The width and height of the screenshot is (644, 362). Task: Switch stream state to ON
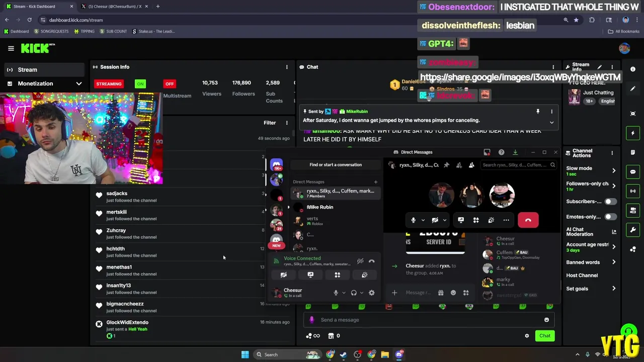pyautogui.click(x=140, y=84)
